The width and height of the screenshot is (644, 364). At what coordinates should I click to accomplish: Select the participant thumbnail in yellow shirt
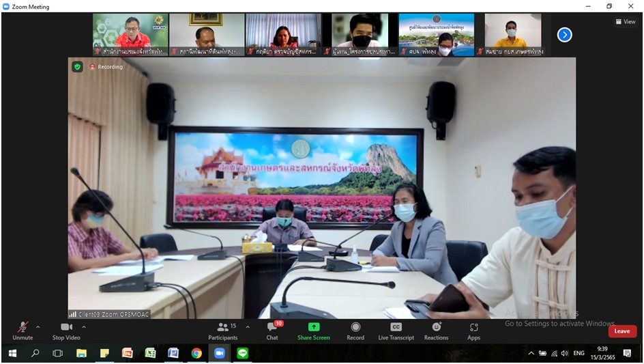[512, 33]
